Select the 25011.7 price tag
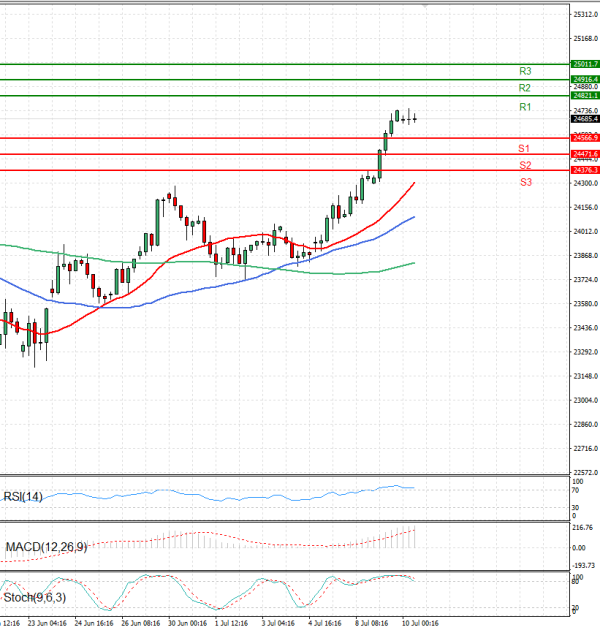This screenshot has height=630, width=600. click(585, 64)
